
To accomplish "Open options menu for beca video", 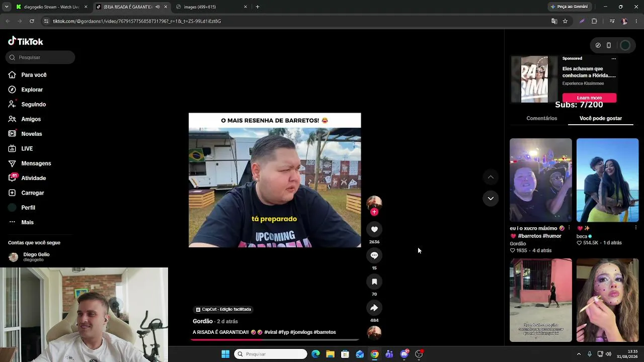I will pyautogui.click(x=636, y=228).
